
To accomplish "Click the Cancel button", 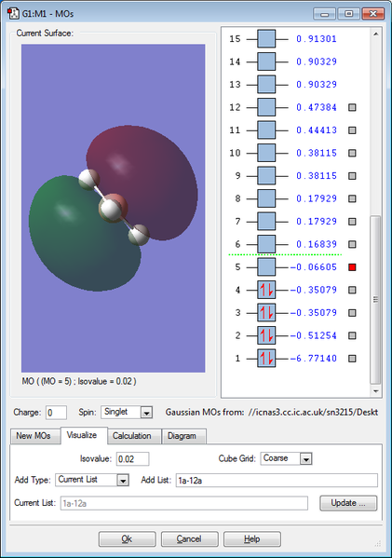I will tap(190, 539).
